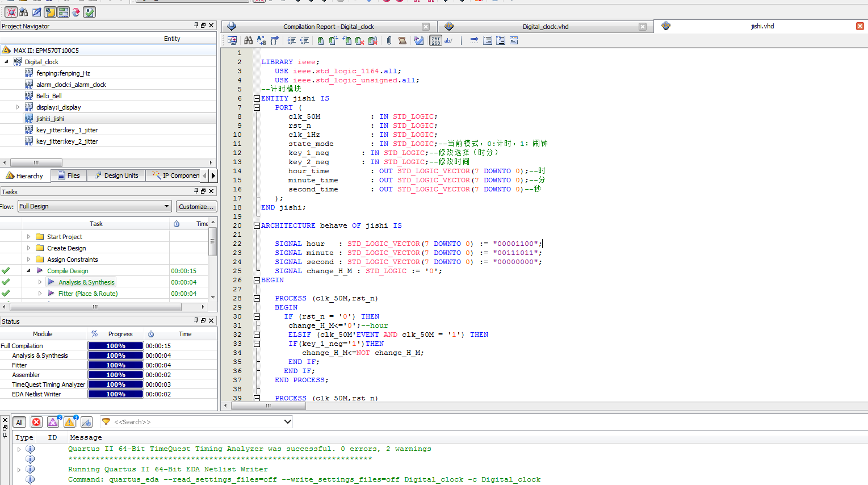Toggle the error messages filter button
The image size is (868, 485).
pos(36,422)
